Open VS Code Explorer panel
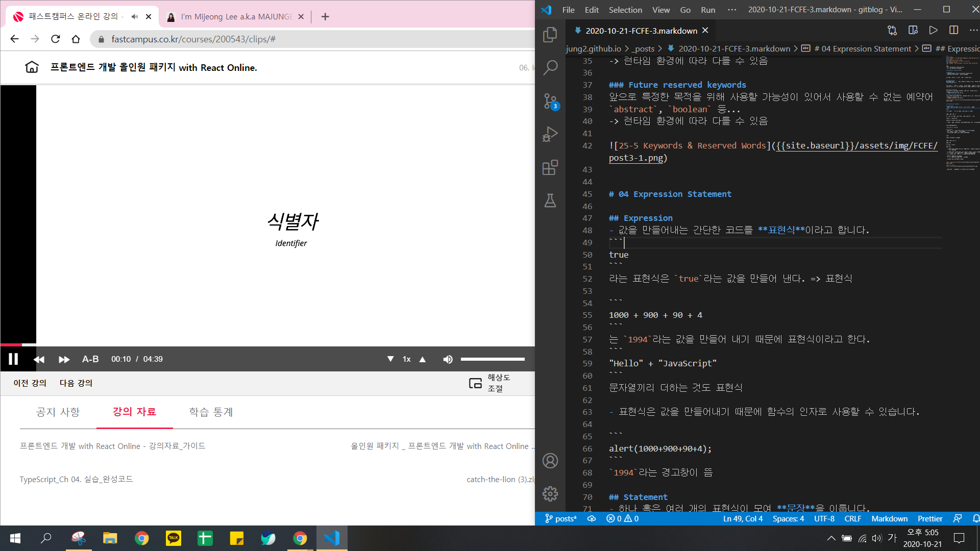This screenshot has height=551, width=980. coord(550,35)
